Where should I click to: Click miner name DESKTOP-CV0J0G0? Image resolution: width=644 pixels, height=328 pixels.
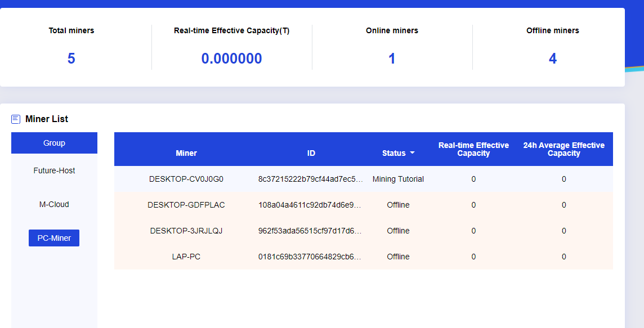186,179
